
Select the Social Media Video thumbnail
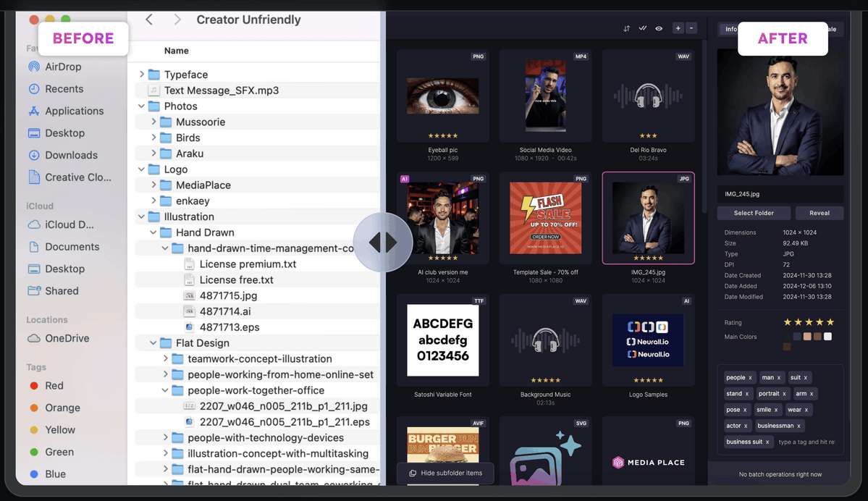545,96
